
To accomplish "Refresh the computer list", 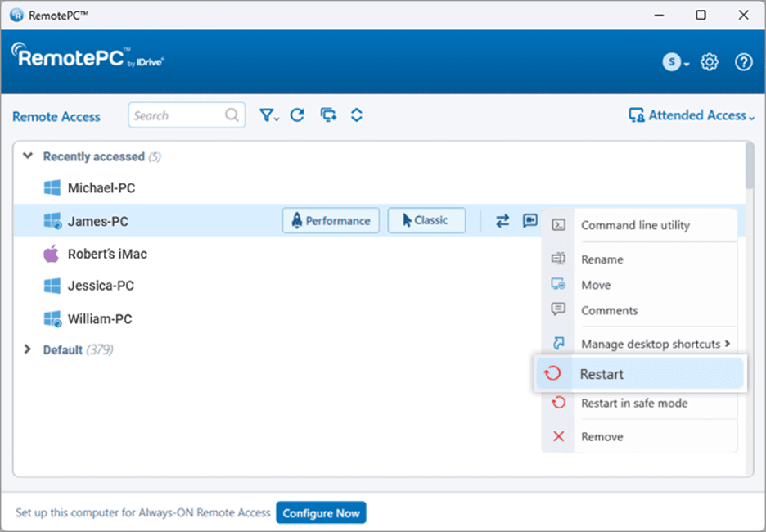I will tap(297, 115).
